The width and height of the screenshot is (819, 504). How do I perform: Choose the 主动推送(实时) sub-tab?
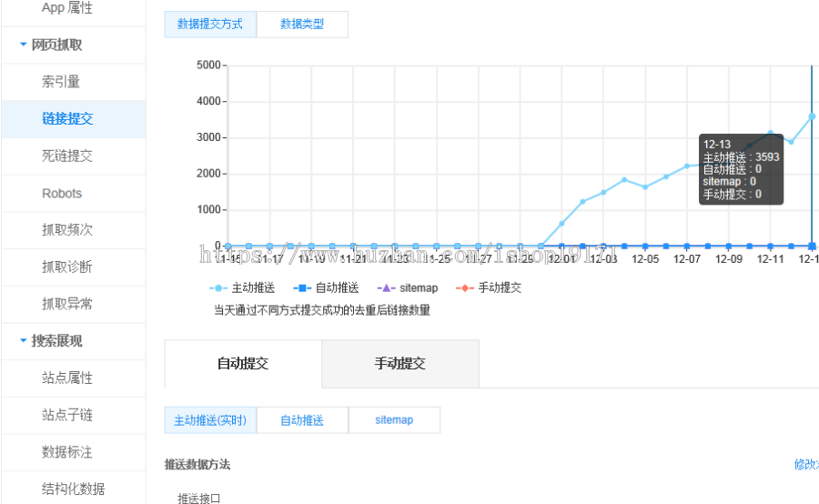210,420
